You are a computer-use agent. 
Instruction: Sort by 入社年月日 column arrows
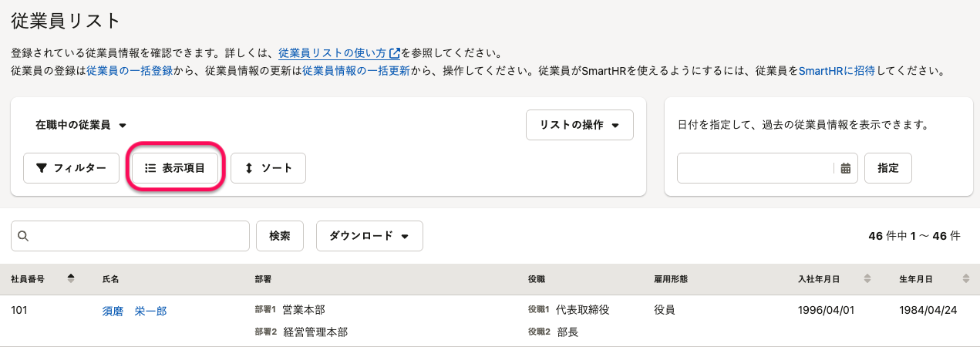[867, 278]
